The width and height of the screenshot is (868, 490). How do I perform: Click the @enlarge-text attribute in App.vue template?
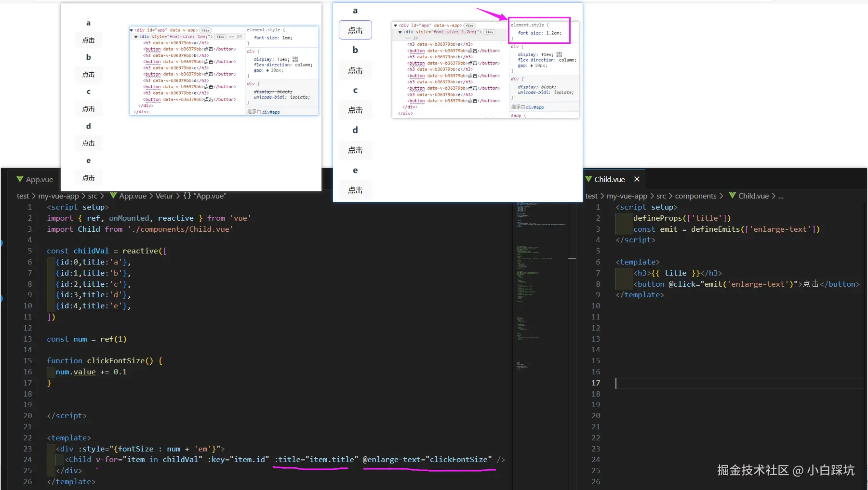coord(427,460)
